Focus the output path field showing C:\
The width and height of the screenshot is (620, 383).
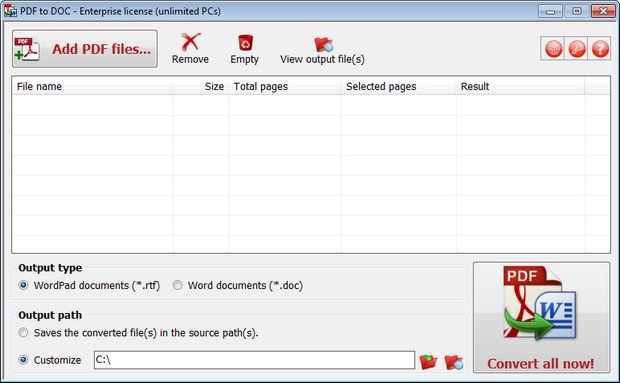pyautogui.click(x=254, y=360)
